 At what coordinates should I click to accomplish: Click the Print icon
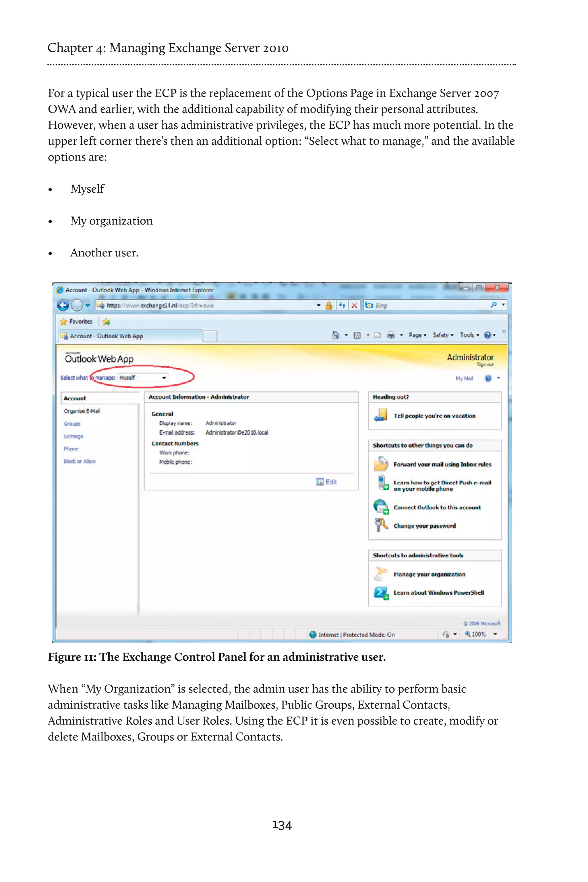tap(391, 335)
